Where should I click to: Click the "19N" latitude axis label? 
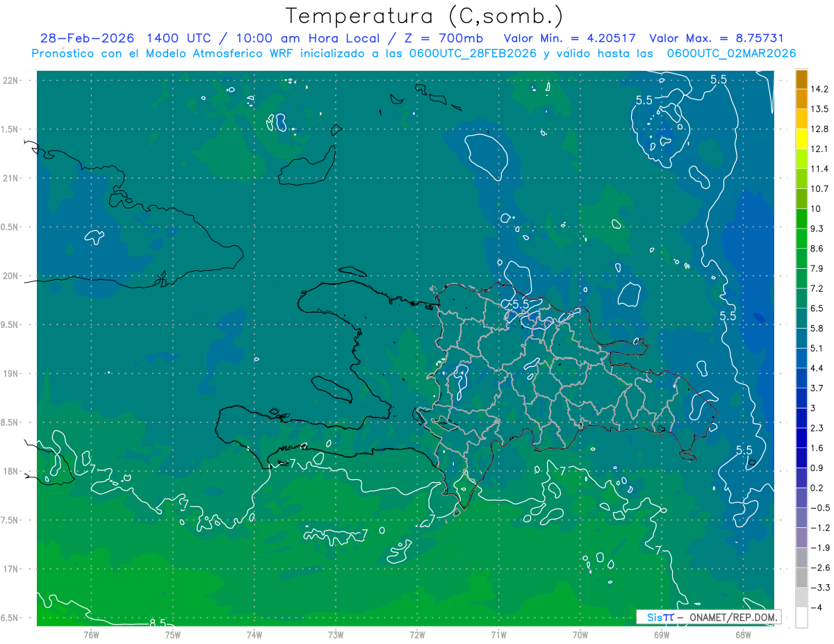click(x=11, y=374)
